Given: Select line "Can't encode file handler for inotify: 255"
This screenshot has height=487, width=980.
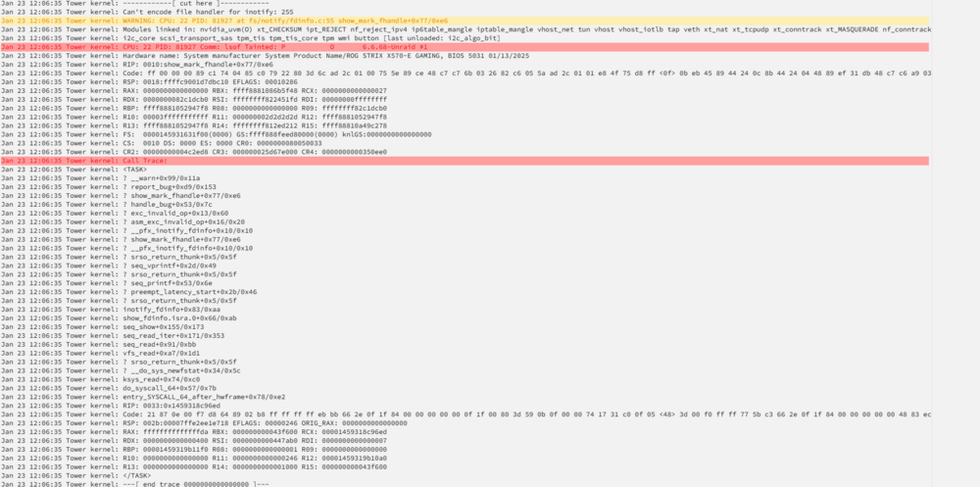Looking at the screenshot, I should [x=147, y=12].
